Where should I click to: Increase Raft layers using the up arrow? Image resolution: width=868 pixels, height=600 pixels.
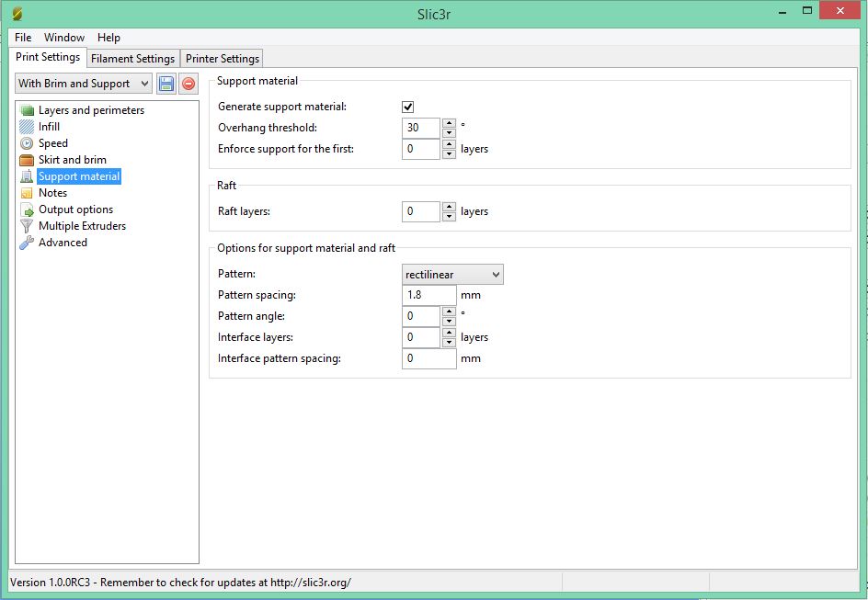click(449, 207)
